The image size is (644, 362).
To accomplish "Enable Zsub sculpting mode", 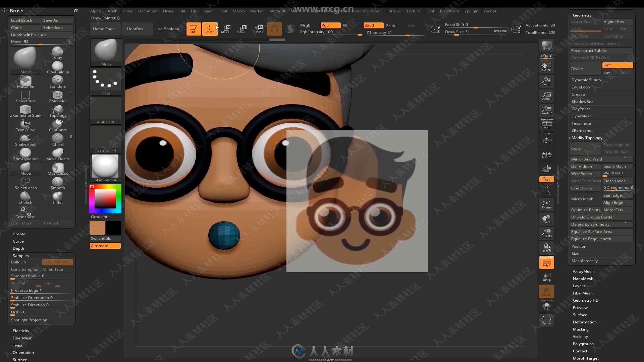I will [390, 25].
